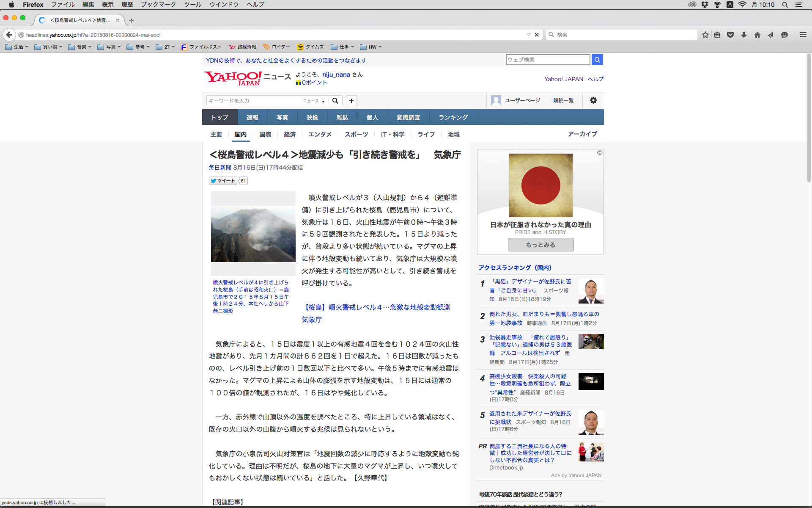The width and height of the screenshot is (812, 508).
Task: Select the 経済 category tab
Action: [x=290, y=134]
